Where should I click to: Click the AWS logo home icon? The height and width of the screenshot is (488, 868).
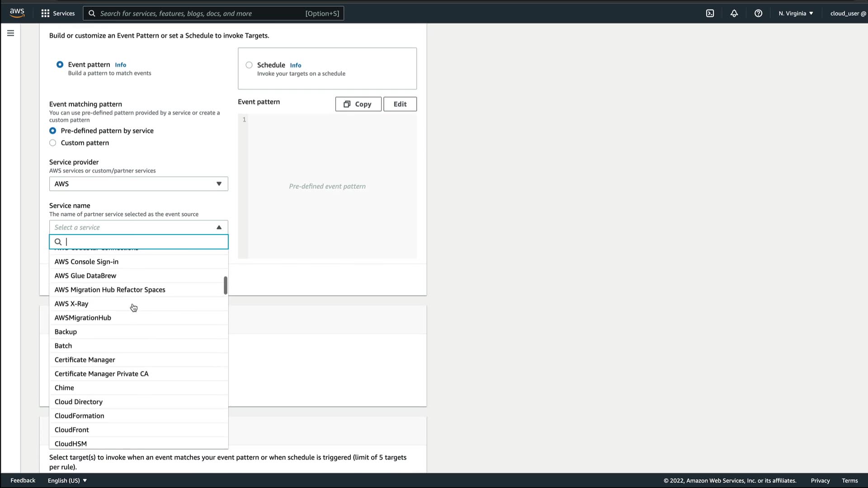(x=17, y=13)
